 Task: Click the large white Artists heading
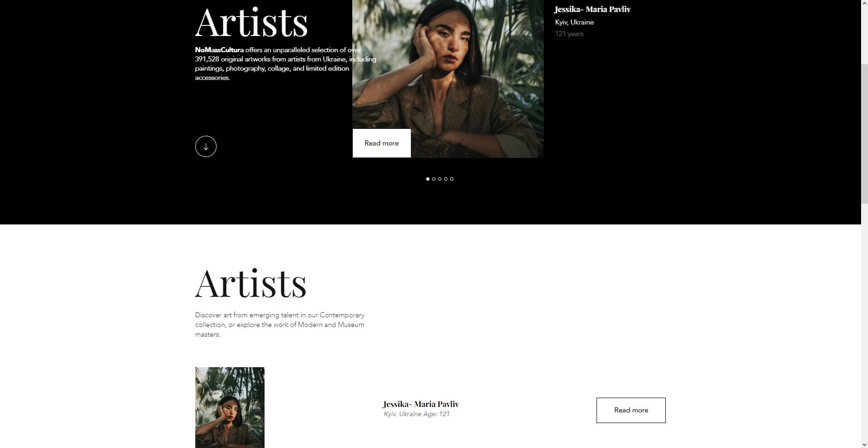pyautogui.click(x=252, y=22)
